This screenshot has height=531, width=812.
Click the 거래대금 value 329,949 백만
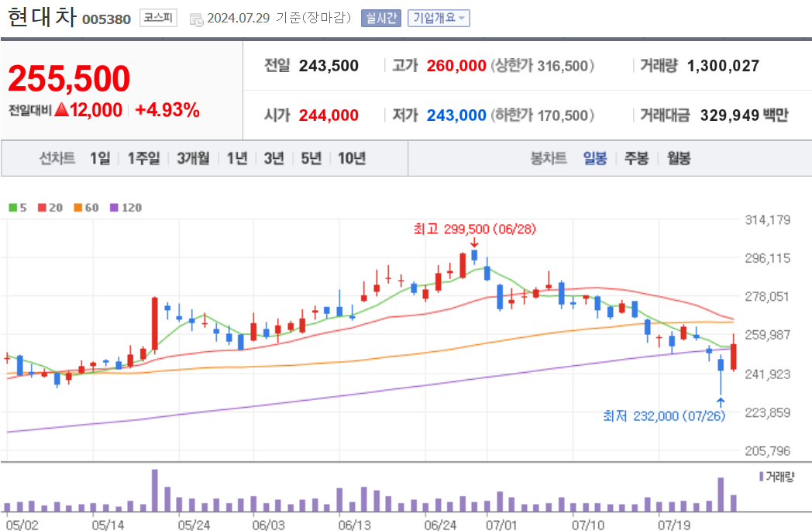(744, 115)
